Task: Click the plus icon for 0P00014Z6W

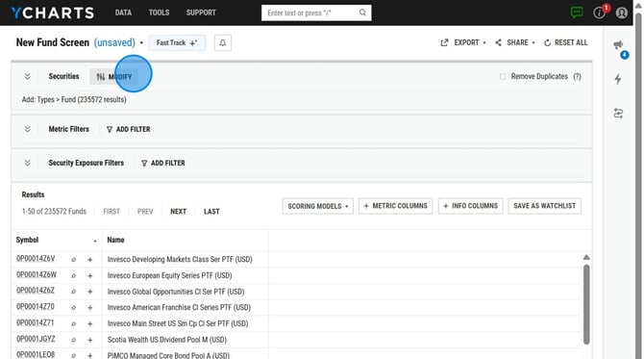Action: pyautogui.click(x=90, y=275)
